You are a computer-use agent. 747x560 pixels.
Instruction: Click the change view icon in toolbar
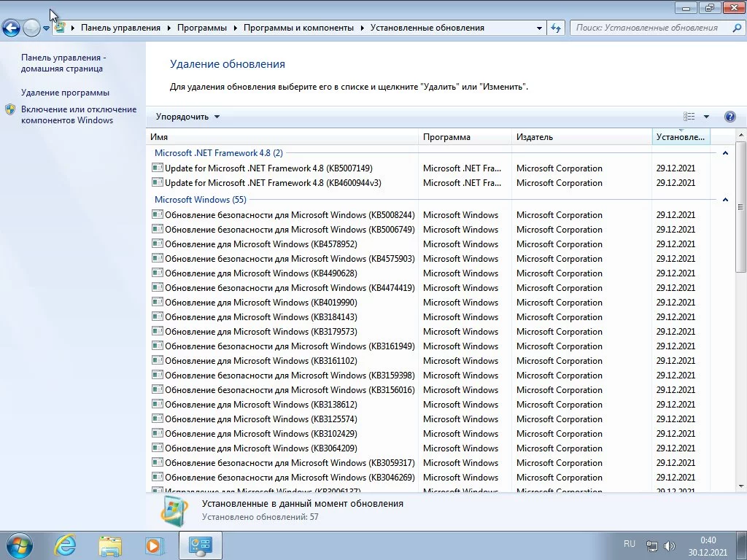[689, 117]
